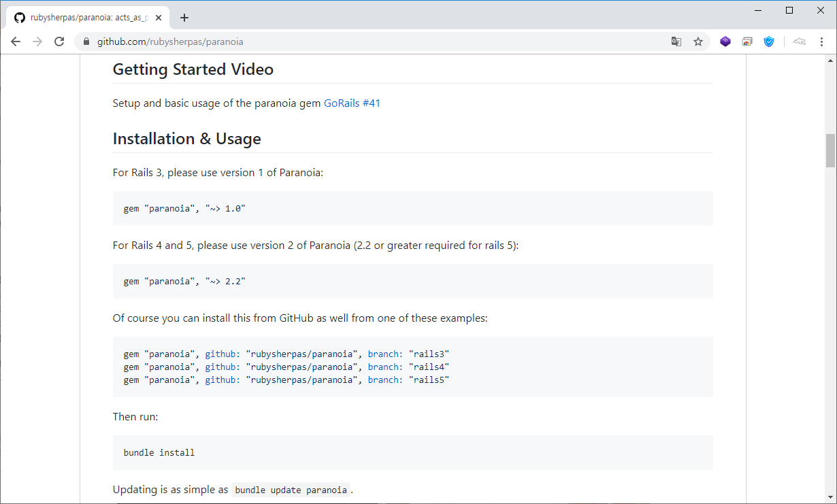Click the Getting Started Video heading
Screen dimensions: 837x504
[193, 69]
